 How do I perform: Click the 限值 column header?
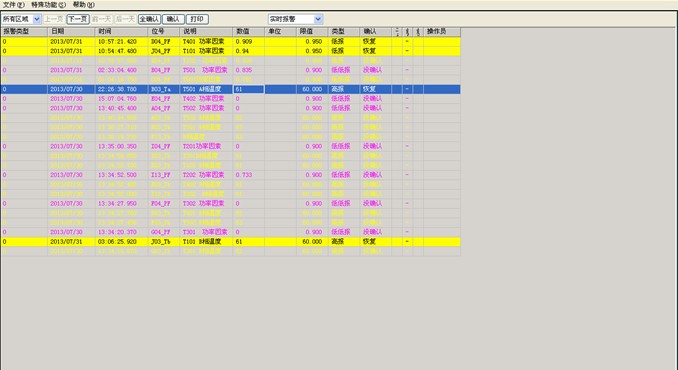[x=312, y=32]
